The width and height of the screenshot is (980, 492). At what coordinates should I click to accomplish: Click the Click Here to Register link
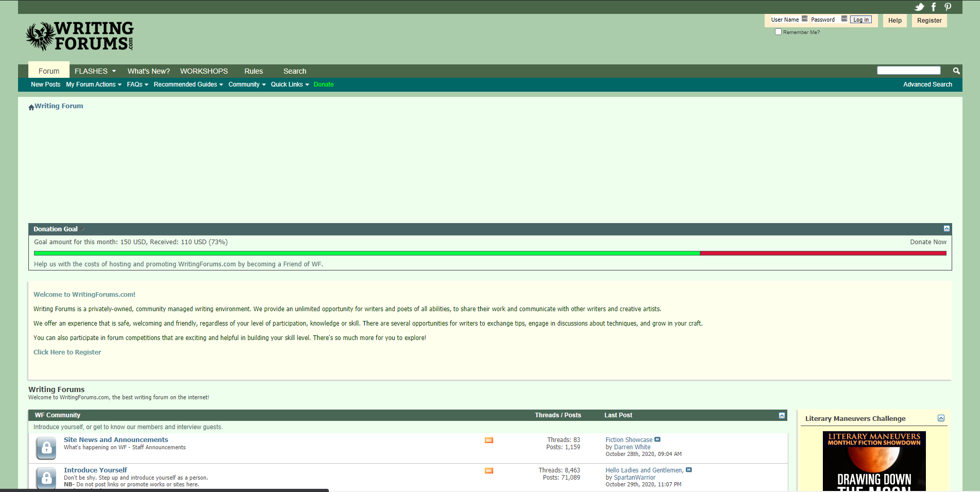click(x=67, y=352)
